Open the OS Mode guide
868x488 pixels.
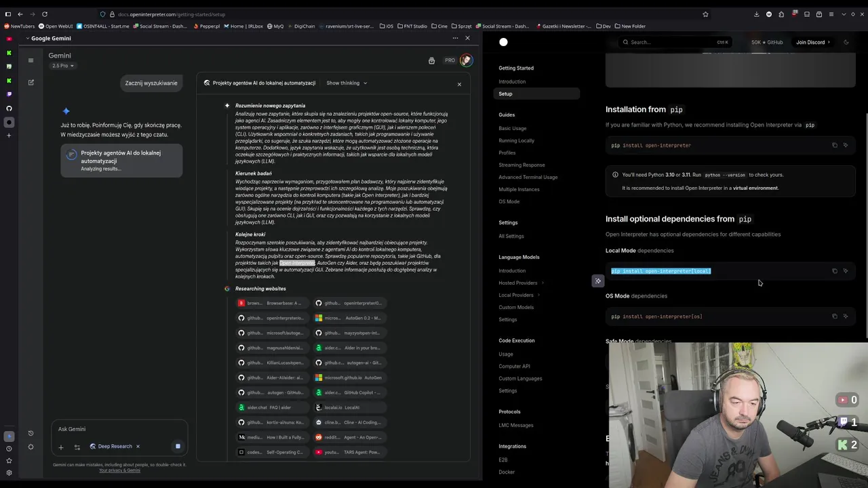pyautogui.click(x=509, y=201)
